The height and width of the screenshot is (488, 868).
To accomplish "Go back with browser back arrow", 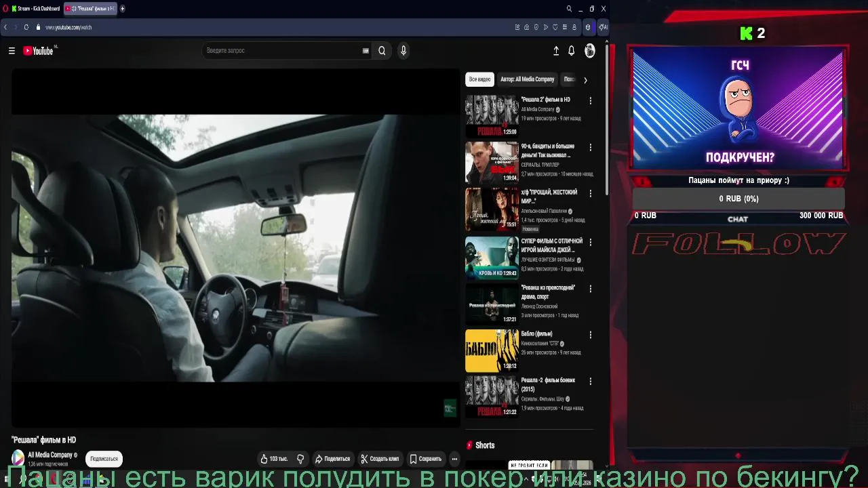I will pyautogui.click(x=5, y=27).
